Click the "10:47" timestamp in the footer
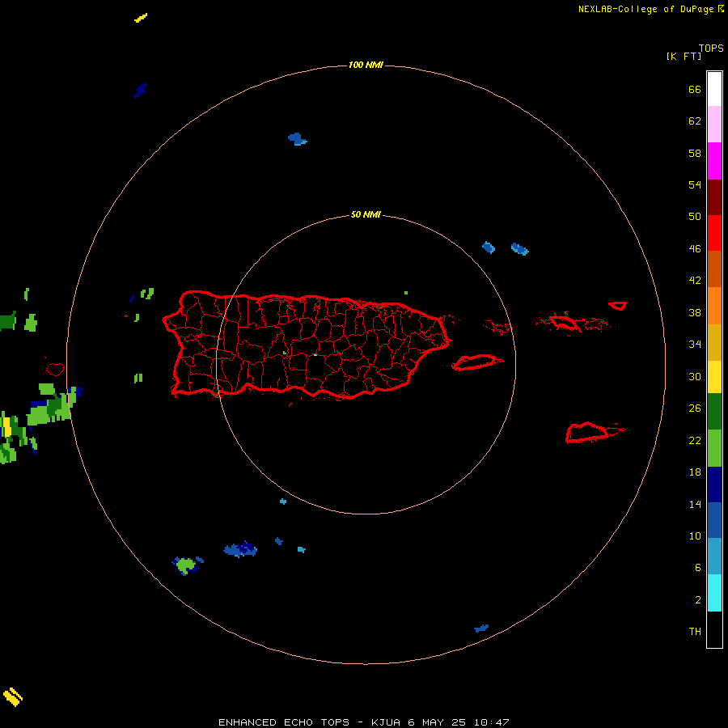 click(x=491, y=722)
